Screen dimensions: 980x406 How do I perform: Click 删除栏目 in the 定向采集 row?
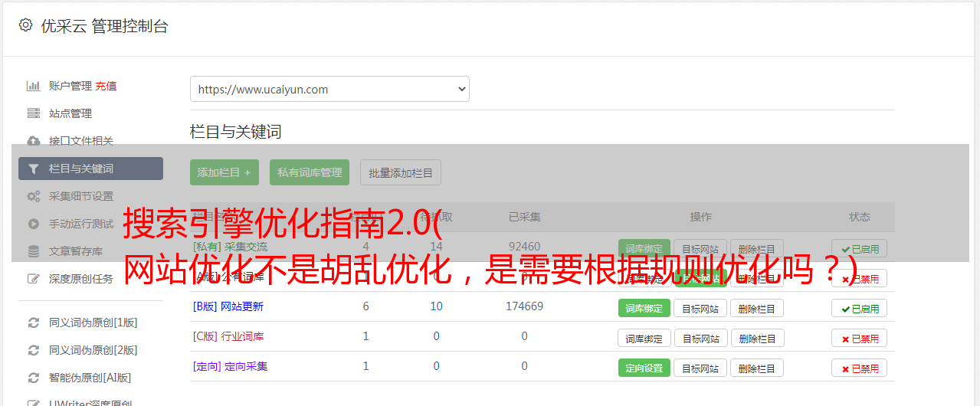click(x=757, y=368)
